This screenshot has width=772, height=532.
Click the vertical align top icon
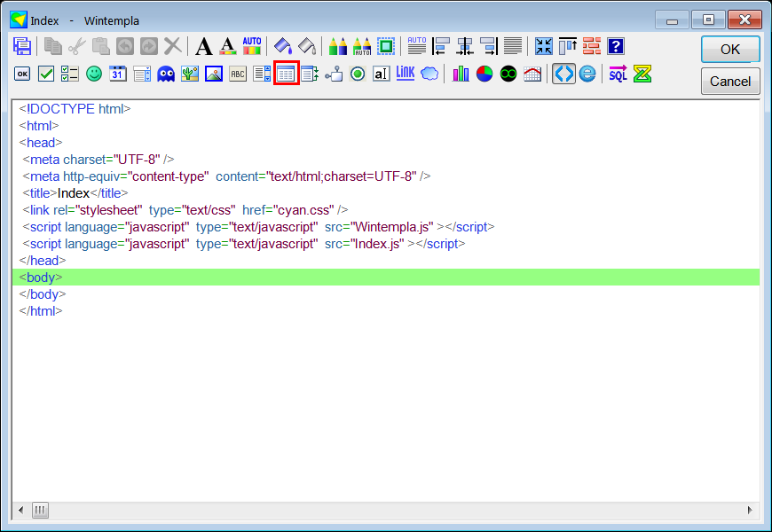pyautogui.click(x=568, y=46)
